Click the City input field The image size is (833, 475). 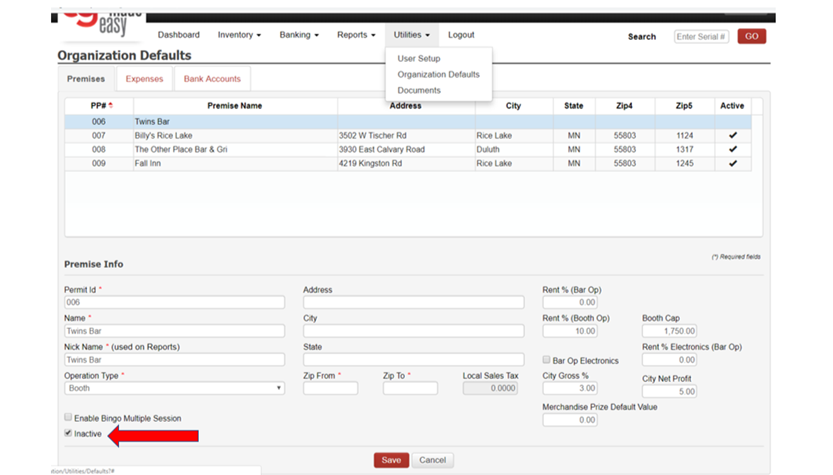click(413, 331)
